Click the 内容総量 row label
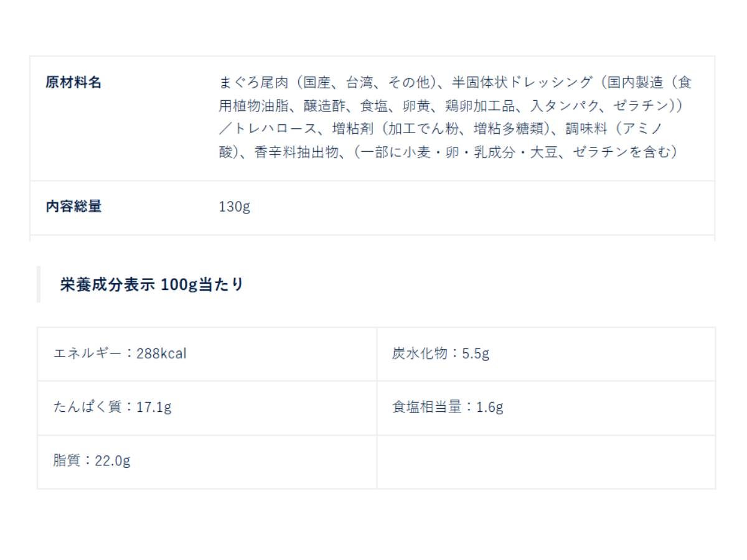The width and height of the screenshot is (747, 560). point(73,207)
